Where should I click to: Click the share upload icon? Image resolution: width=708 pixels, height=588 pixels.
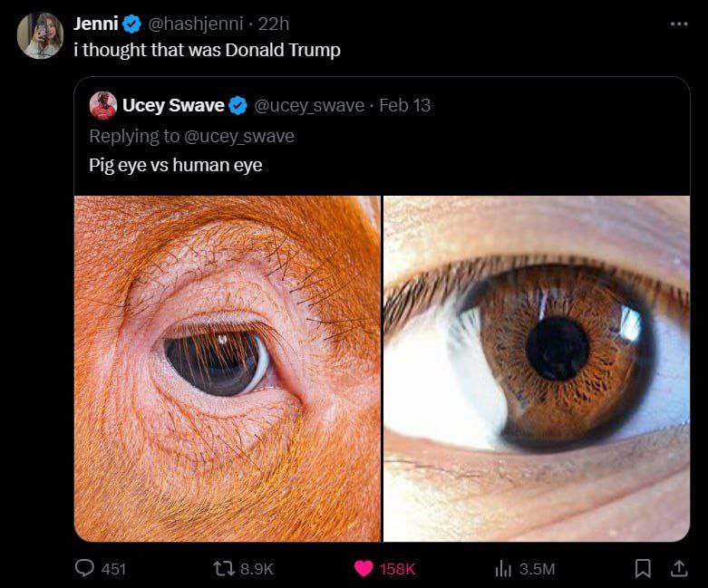pyautogui.click(x=677, y=568)
